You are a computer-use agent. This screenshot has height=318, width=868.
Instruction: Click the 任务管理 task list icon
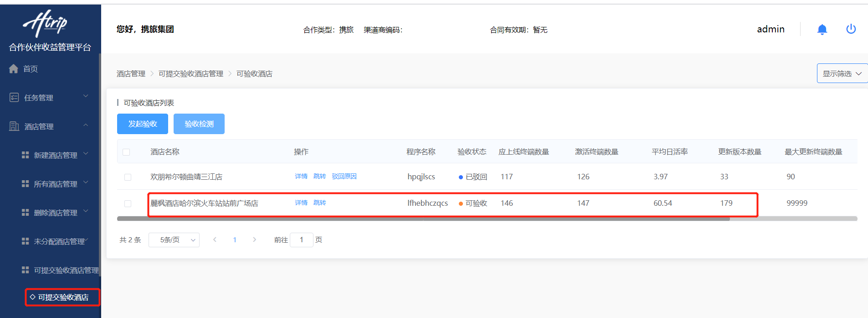(14, 97)
